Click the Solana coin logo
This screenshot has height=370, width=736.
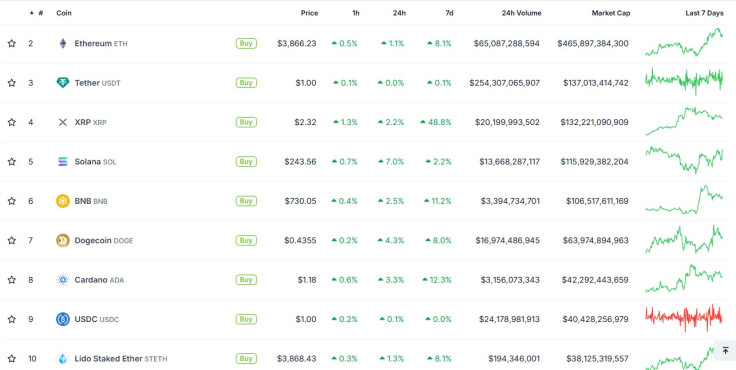point(63,162)
